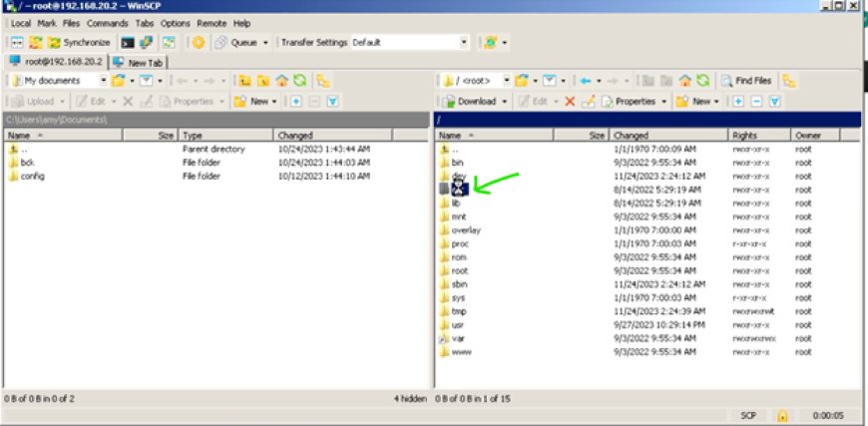
Task: Open session in PuTTY icon
Action: pyautogui.click(x=146, y=43)
